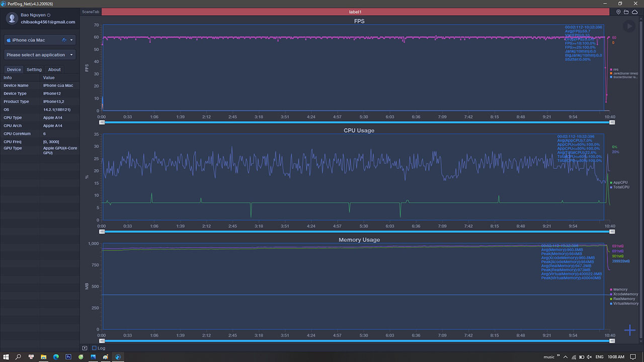Open the Please select an application dropdown
Image resolution: width=644 pixels, height=362 pixels.
click(x=40, y=55)
